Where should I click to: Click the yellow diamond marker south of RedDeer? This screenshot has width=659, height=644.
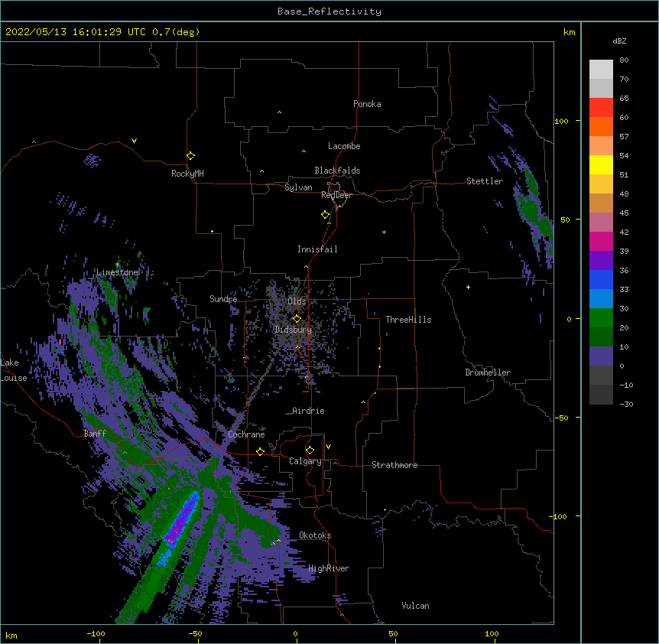pyautogui.click(x=325, y=215)
